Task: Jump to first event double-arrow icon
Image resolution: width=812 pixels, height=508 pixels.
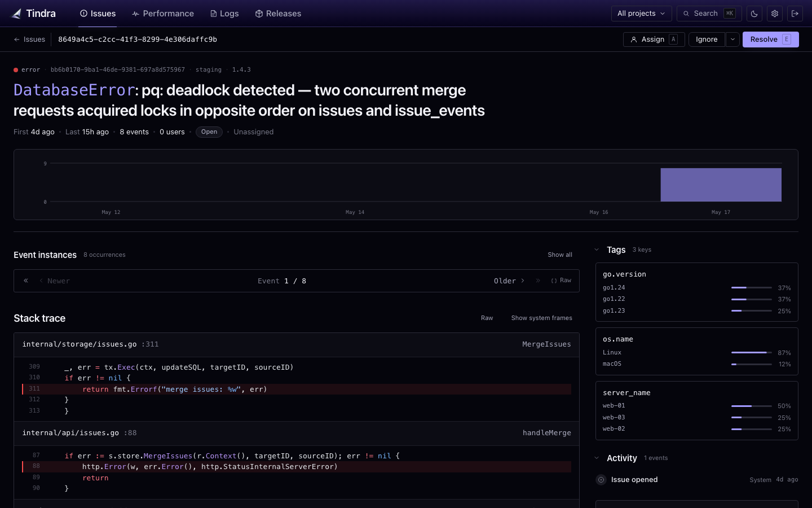Action: pyautogui.click(x=26, y=281)
